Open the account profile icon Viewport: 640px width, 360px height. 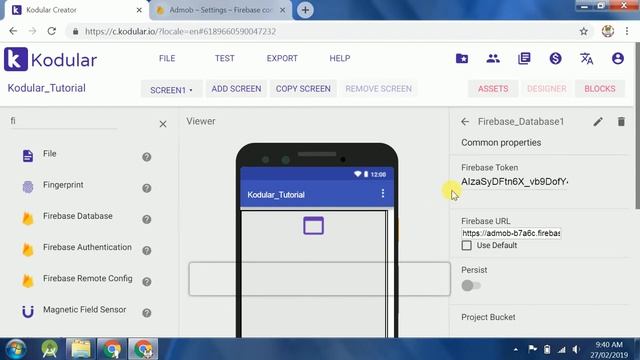(x=618, y=59)
